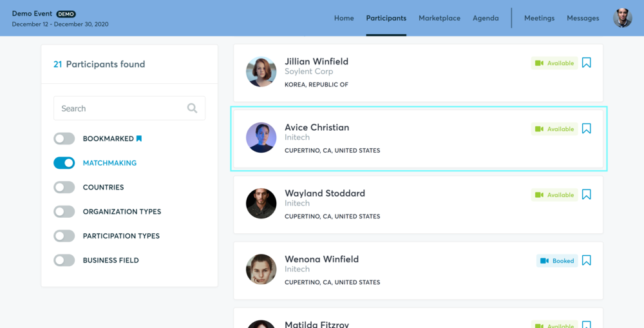Open the Messages link
The height and width of the screenshot is (328, 644).
(583, 18)
